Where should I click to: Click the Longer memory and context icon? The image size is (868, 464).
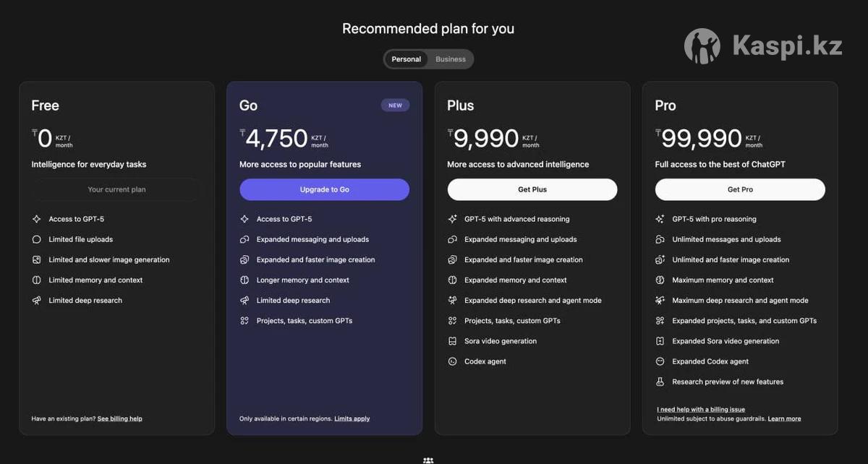[244, 280]
